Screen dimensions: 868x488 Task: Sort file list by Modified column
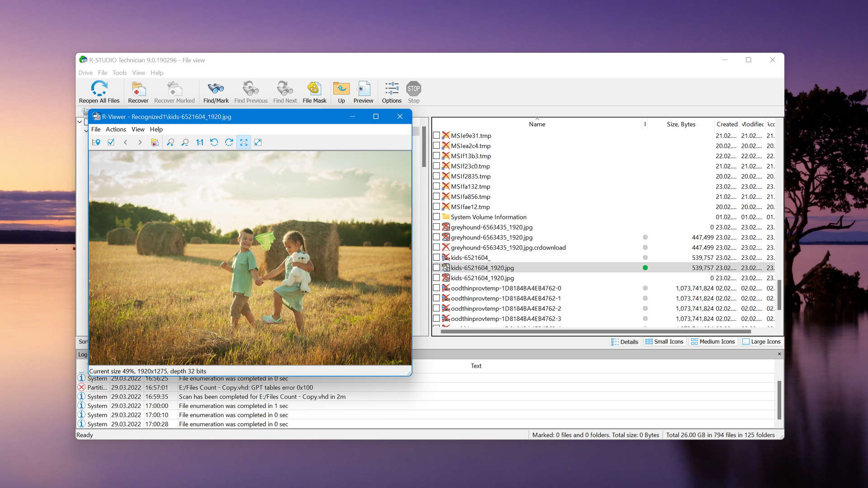click(x=752, y=124)
